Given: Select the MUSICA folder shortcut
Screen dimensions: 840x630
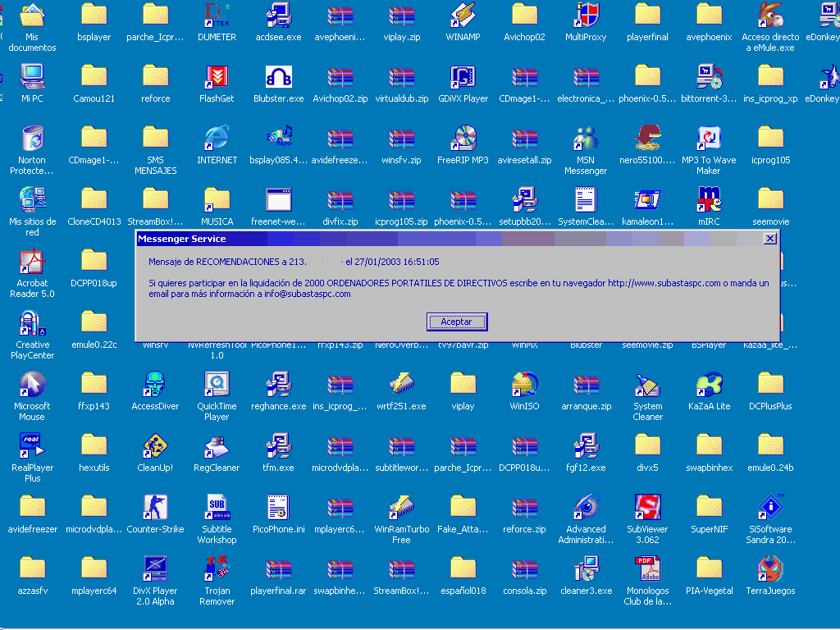Looking at the screenshot, I should coord(217,200).
